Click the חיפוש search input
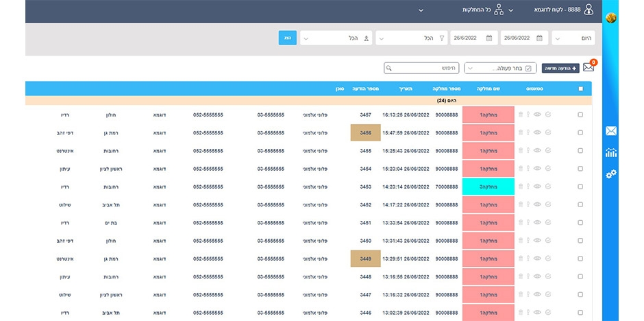 (x=421, y=68)
